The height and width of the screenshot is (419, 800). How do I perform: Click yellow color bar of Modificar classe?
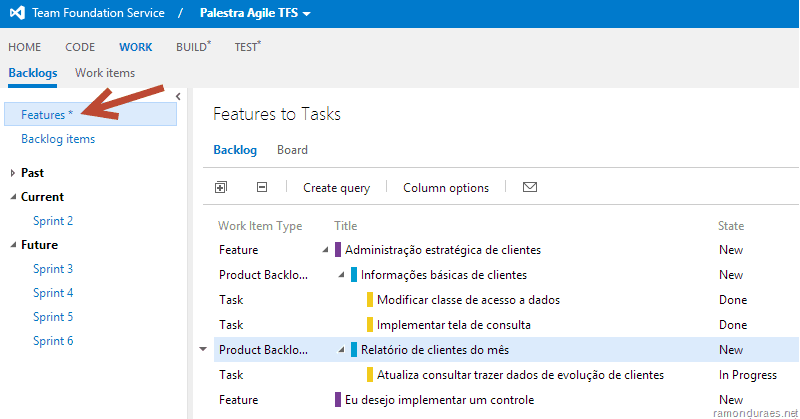coord(370,300)
